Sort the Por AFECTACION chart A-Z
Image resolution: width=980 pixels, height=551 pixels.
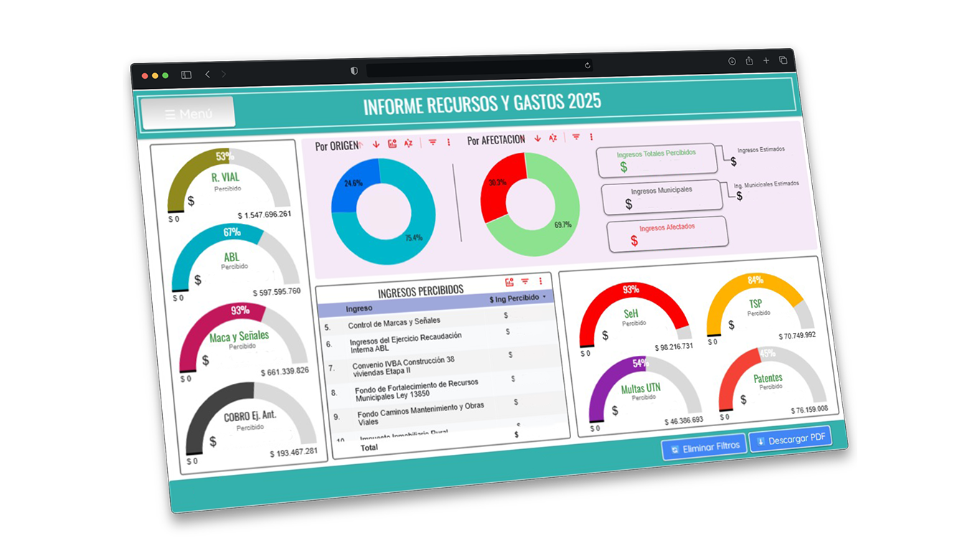(x=553, y=138)
